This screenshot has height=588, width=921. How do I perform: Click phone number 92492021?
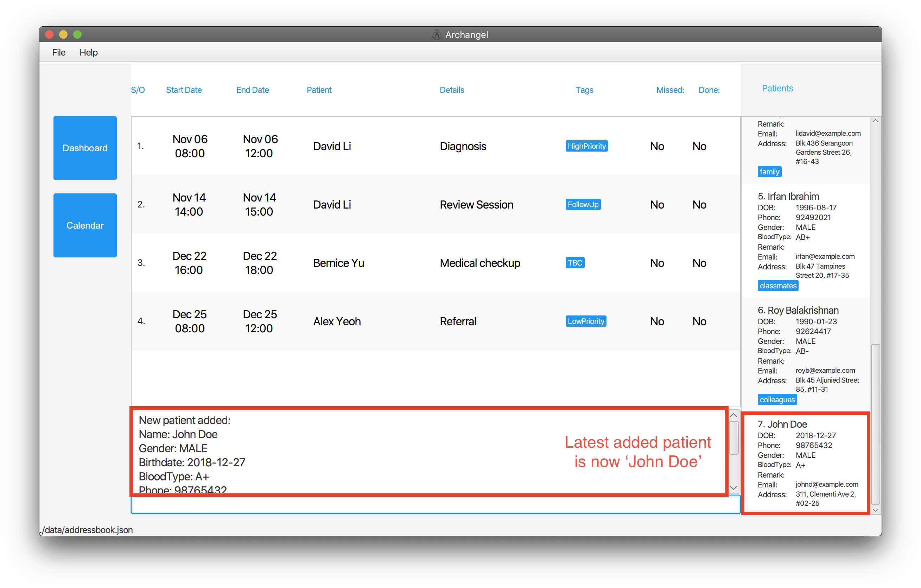[x=813, y=218]
